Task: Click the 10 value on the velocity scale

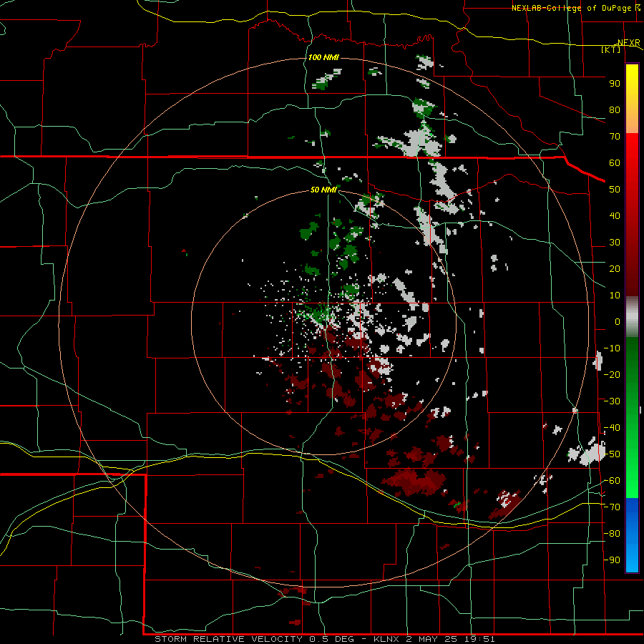Action: click(615, 296)
